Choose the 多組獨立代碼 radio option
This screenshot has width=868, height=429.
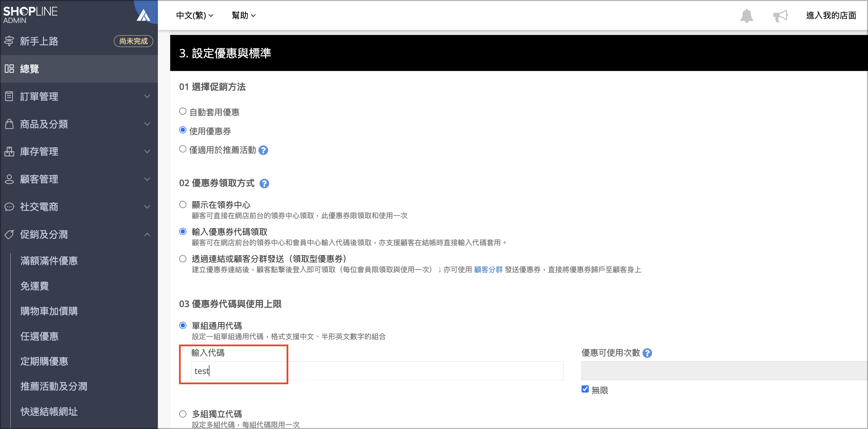click(x=183, y=413)
